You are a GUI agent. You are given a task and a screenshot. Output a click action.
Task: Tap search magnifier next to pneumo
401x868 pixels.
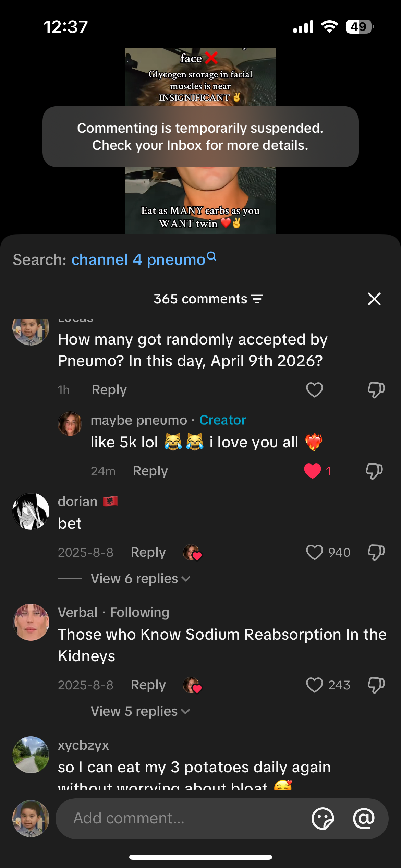click(x=212, y=256)
